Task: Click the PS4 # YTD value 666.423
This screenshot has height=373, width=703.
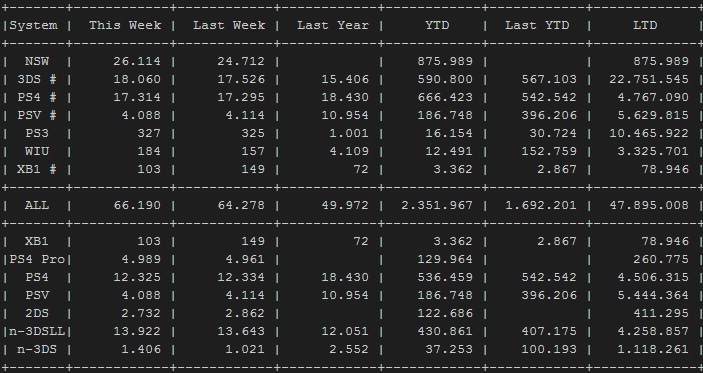Action: coord(445,97)
